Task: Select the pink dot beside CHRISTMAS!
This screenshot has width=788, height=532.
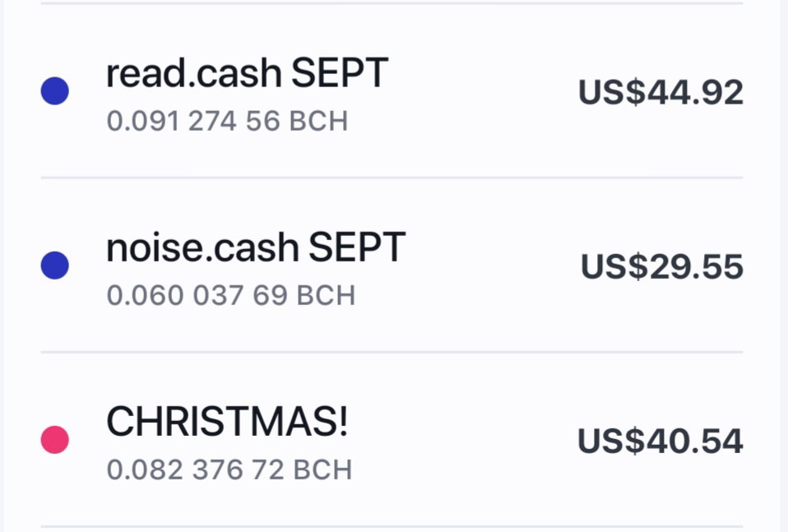Action: pyautogui.click(x=55, y=440)
